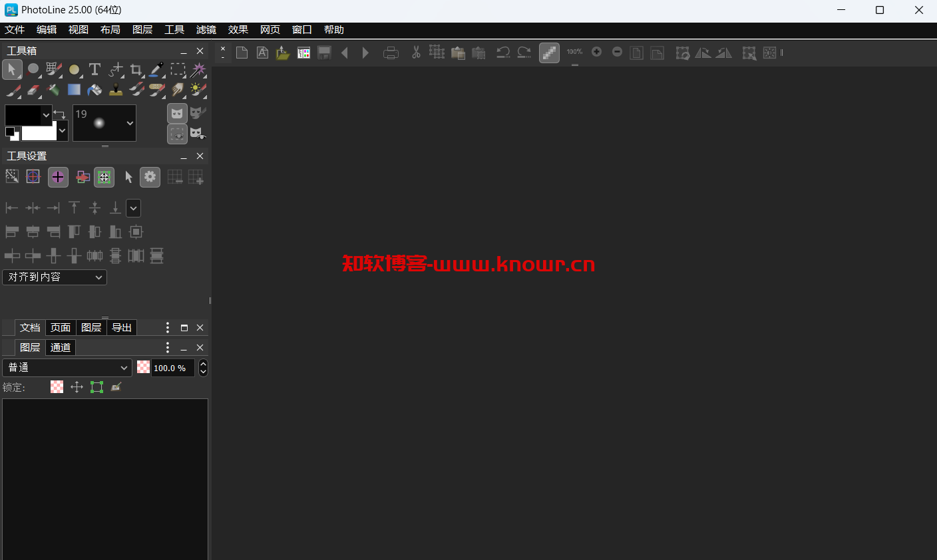Select the smudge finger tool
Screen dimensions: 937x560
[x=178, y=90]
